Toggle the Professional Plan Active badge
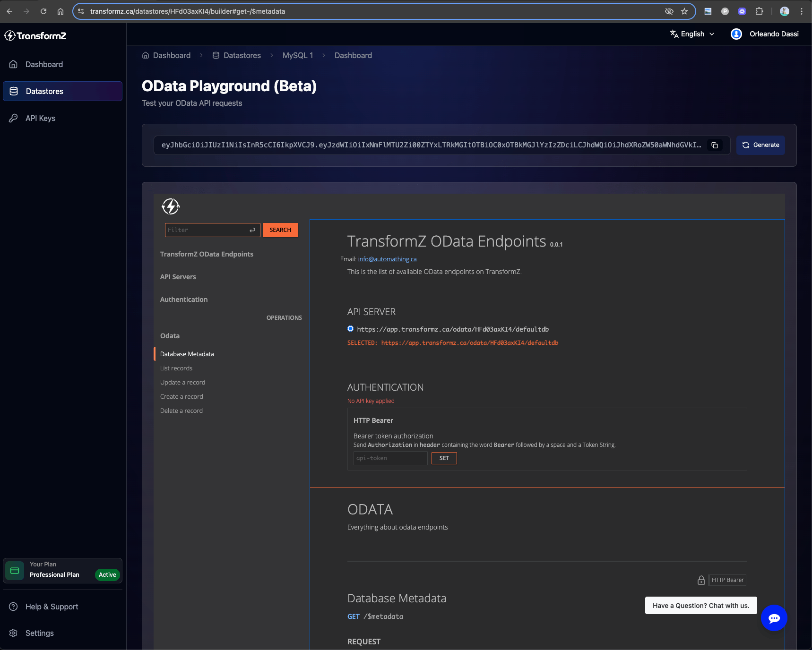Image resolution: width=812 pixels, height=650 pixels. click(107, 574)
